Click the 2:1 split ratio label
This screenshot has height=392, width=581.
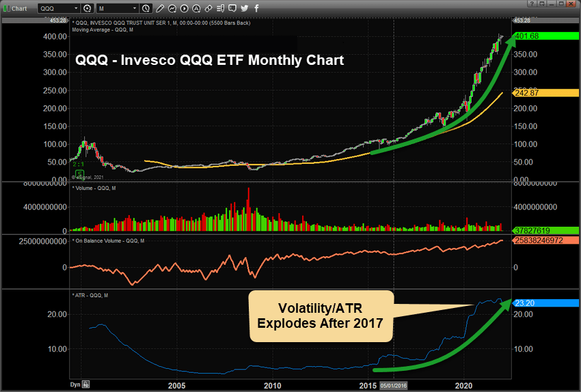78,164
